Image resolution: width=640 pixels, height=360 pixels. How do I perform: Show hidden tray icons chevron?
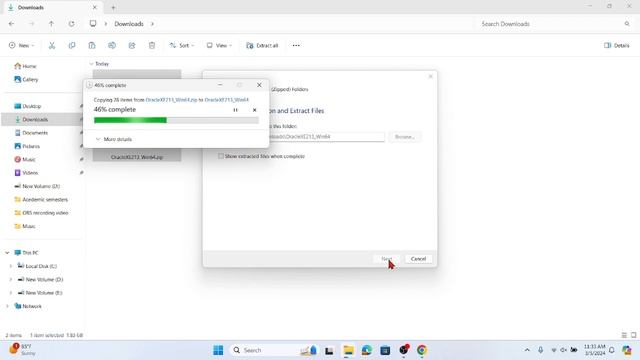527,350
